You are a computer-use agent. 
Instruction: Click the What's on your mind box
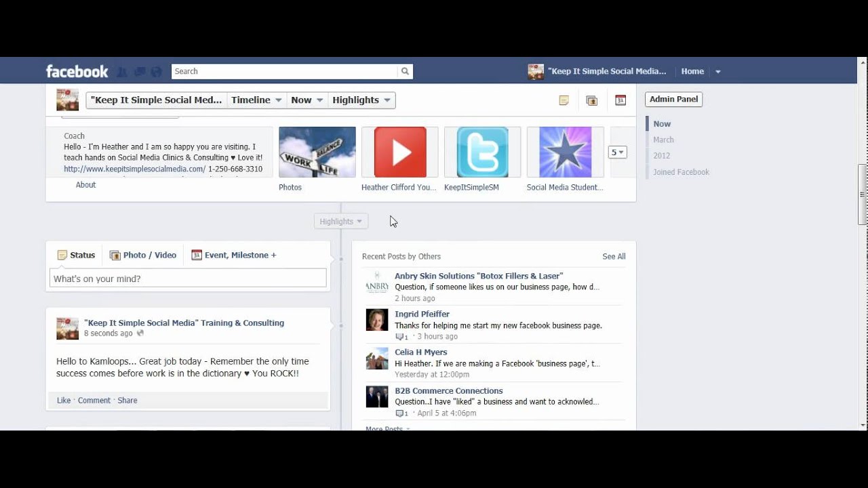pyautogui.click(x=188, y=279)
